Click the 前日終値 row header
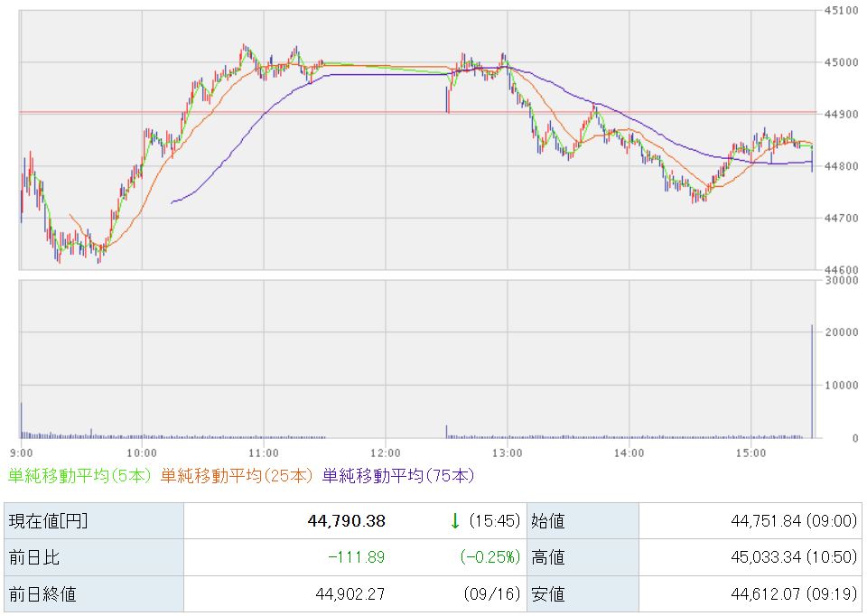The height and width of the screenshot is (616, 867). click(94, 594)
